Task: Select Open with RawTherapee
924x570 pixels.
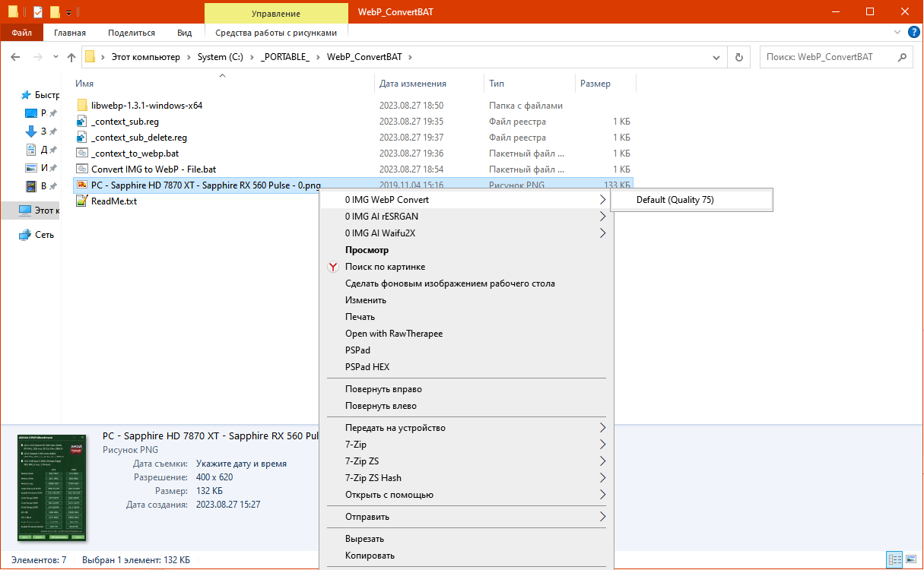Action: 466,334
